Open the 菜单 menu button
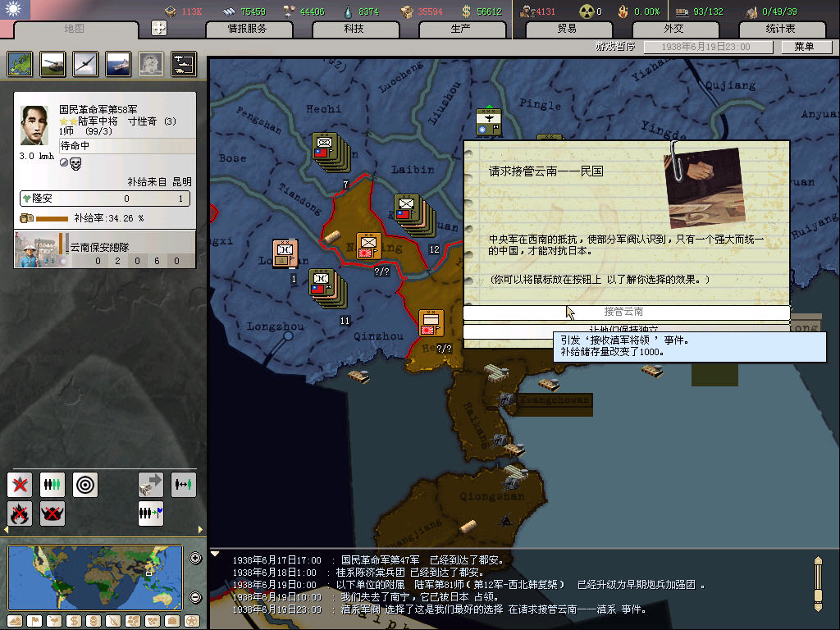840x630 pixels. [x=803, y=47]
